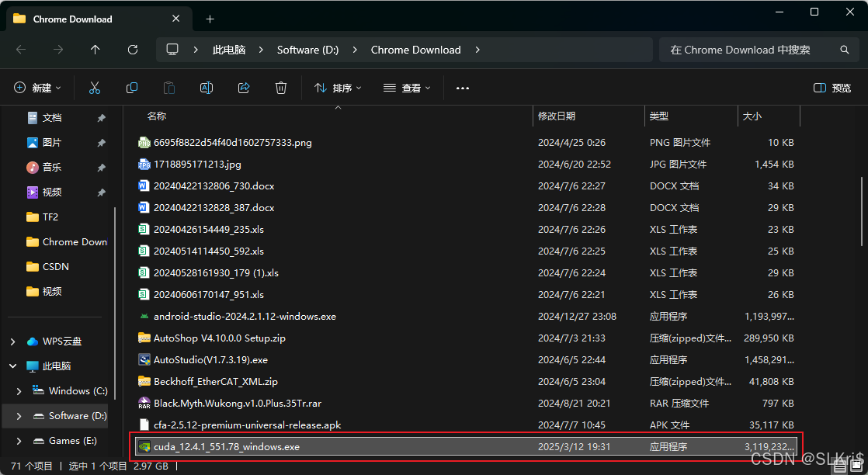This screenshot has width=868, height=475.
Task: Click android-studio installer icon
Action: click(144, 316)
